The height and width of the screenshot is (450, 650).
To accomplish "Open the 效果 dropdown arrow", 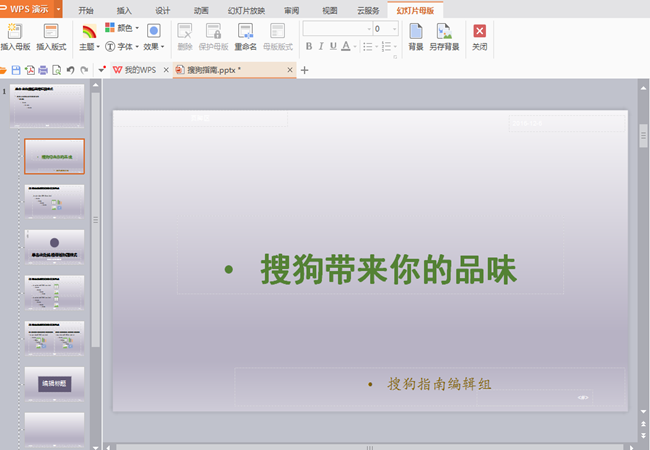I will pyautogui.click(x=162, y=47).
